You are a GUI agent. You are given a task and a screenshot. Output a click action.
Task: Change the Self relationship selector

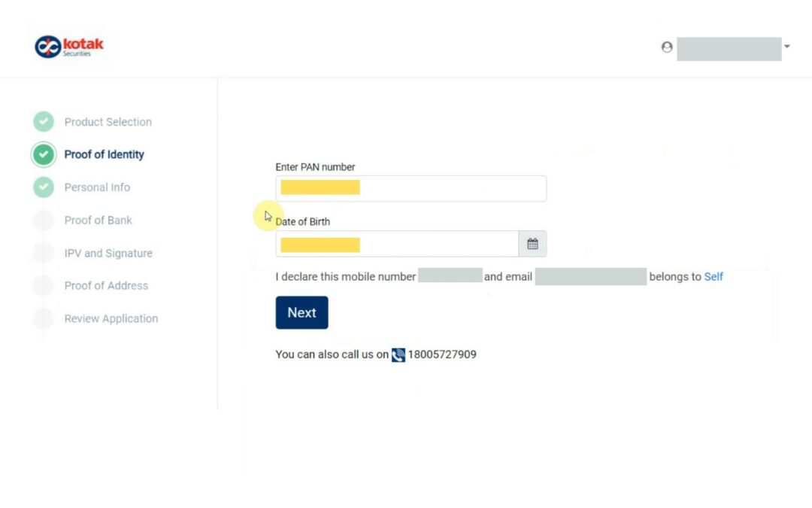pos(713,277)
